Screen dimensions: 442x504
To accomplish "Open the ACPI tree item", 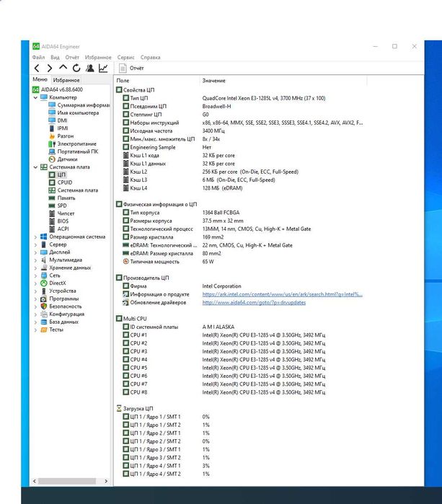I will pyautogui.click(x=59, y=229).
